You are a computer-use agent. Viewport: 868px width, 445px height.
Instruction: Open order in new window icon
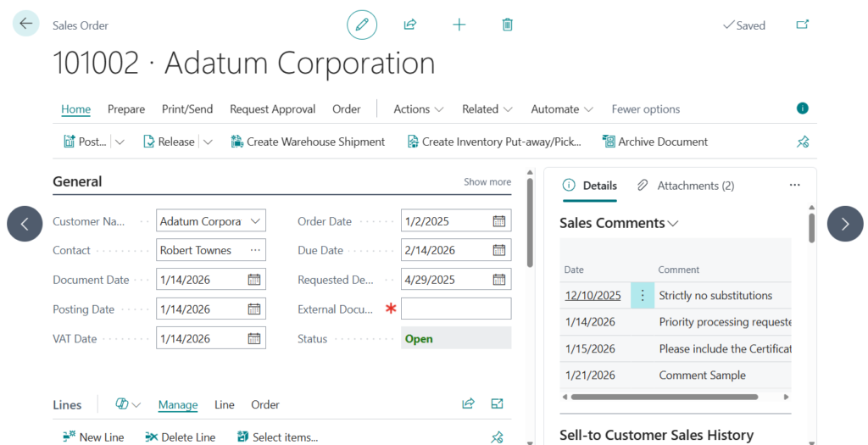click(x=802, y=25)
